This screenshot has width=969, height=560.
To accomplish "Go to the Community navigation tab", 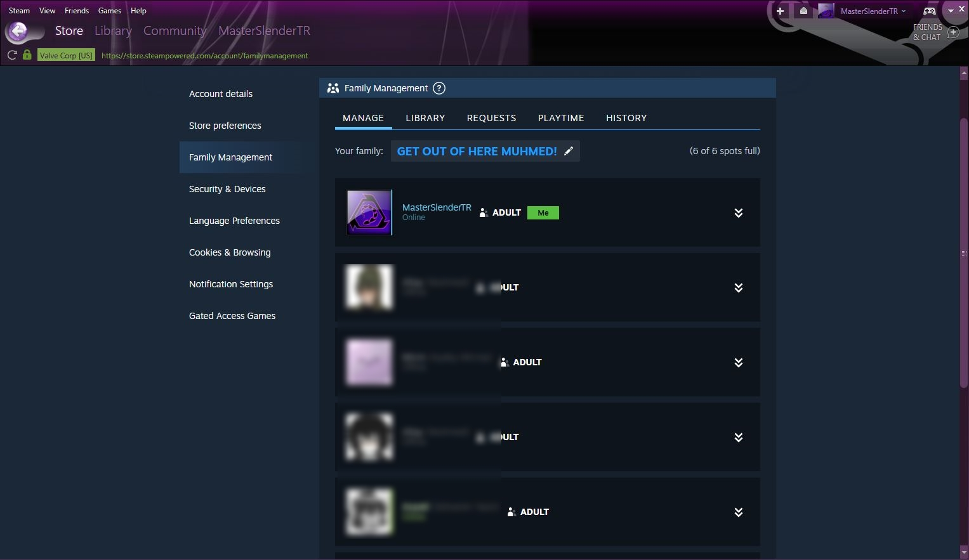I will pos(175,30).
